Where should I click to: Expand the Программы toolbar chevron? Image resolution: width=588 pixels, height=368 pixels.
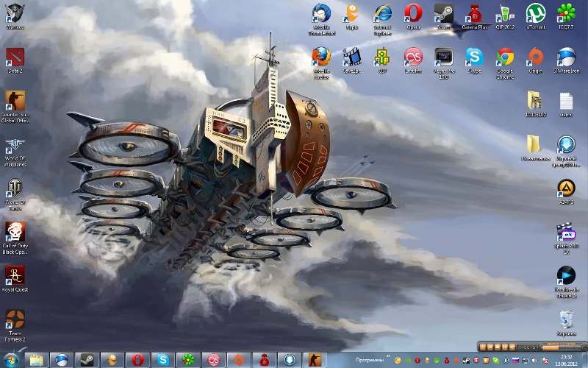pyautogui.click(x=388, y=357)
